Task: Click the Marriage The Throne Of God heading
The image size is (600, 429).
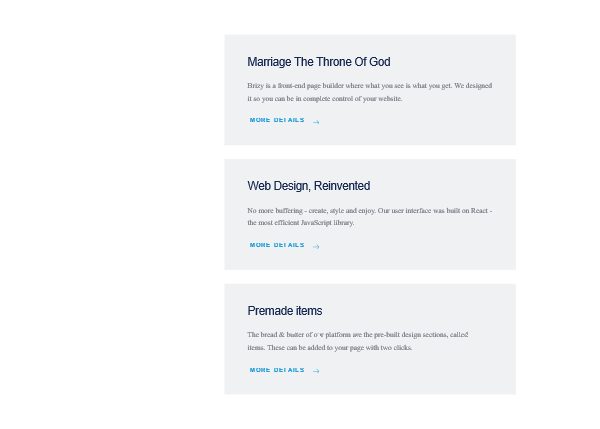Action: pyautogui.click(x=318, y=62)
